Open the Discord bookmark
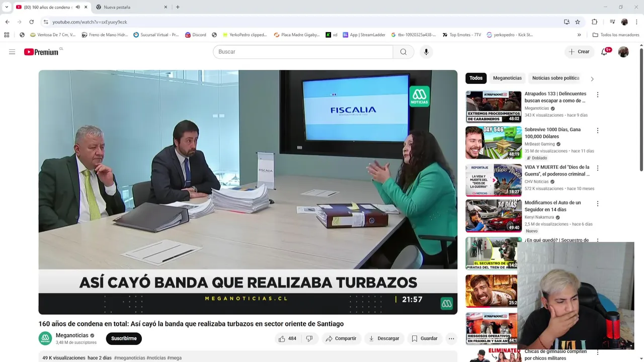This screenshot has width=644, height=362. coord(195,35)
